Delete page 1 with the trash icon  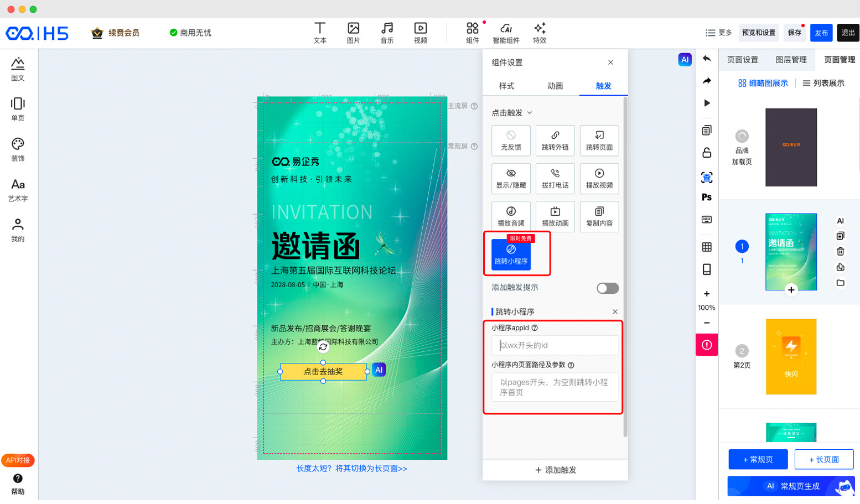840,251
